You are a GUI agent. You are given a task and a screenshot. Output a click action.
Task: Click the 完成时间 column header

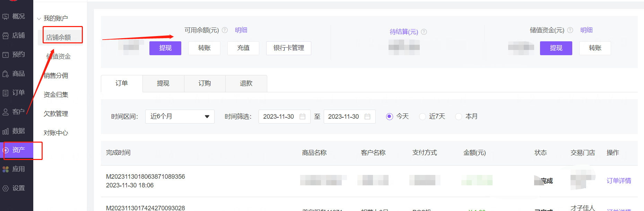coord(118,153)
